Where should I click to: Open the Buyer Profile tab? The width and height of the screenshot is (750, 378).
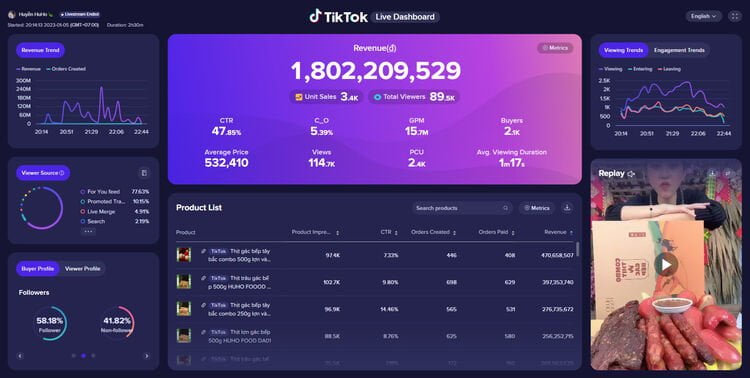(x=37, y=268)
